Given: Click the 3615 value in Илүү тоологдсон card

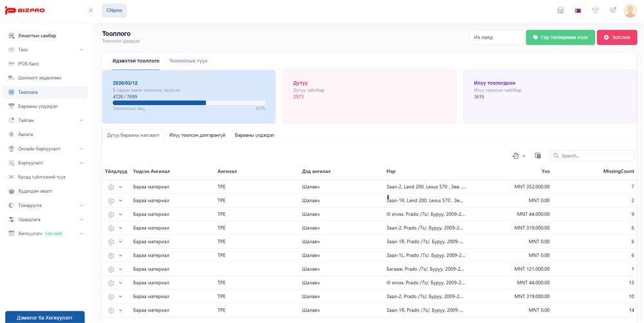Looking at the screenshot, I should (479, 97).
